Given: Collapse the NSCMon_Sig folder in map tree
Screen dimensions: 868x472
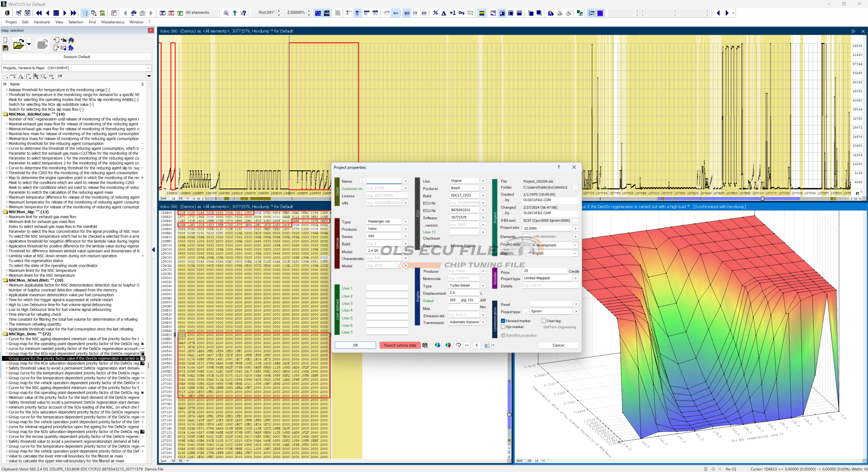Looking at the screenshot, I should tap(5, 212).
